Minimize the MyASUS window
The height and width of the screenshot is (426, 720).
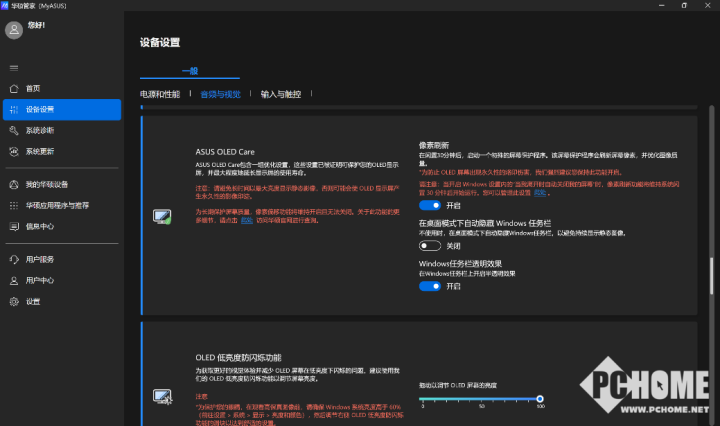click(x=662, y=6)
